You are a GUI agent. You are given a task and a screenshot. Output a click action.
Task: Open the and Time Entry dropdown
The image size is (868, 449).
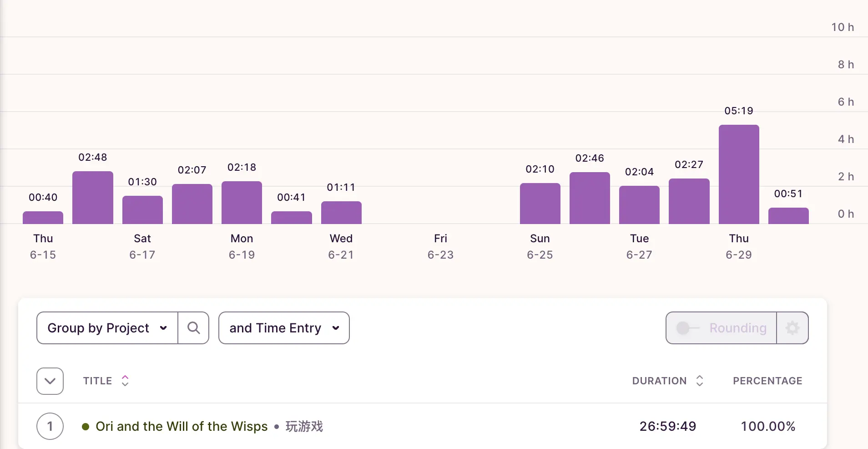284,328
